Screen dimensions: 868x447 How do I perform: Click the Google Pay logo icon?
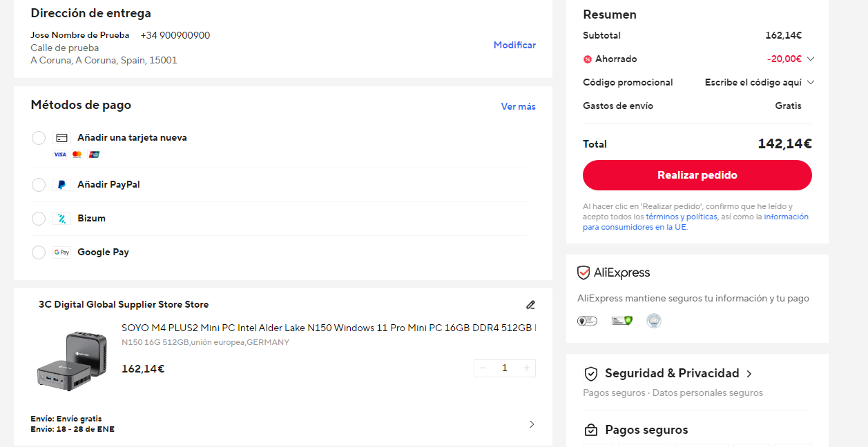click(x=61, y=252)
